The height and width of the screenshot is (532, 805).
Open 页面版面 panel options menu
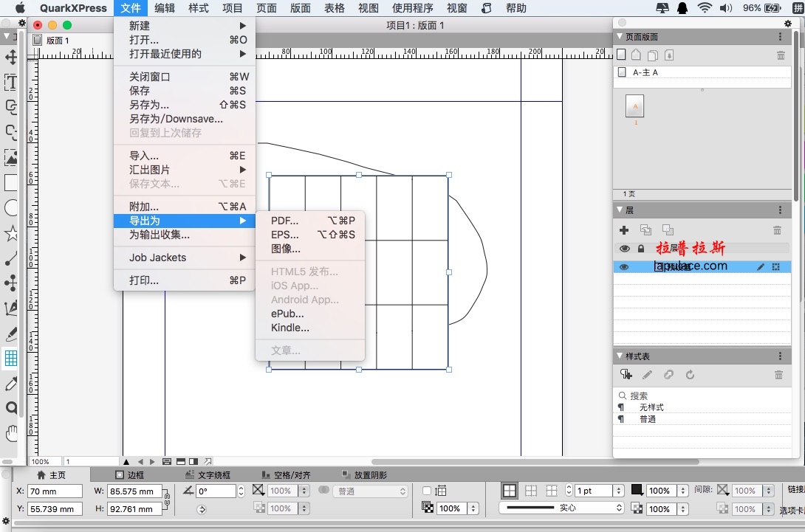[780, 36]
